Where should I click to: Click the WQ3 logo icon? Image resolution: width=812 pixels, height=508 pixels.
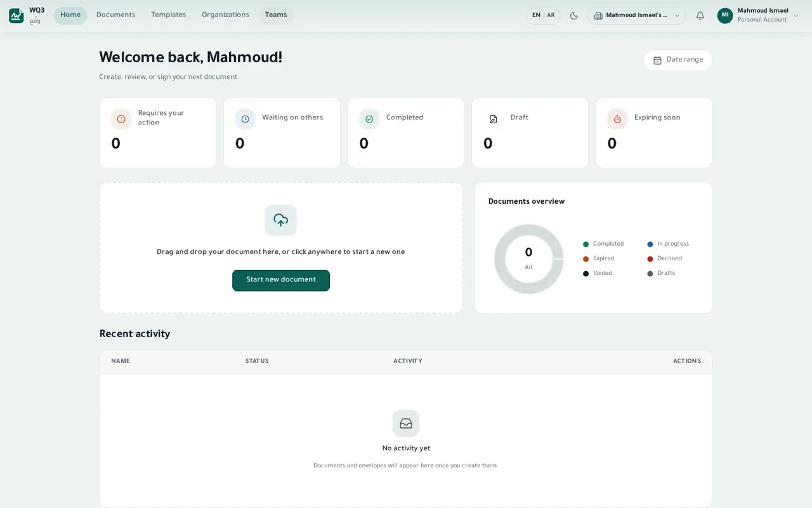(x=16, y=16)
